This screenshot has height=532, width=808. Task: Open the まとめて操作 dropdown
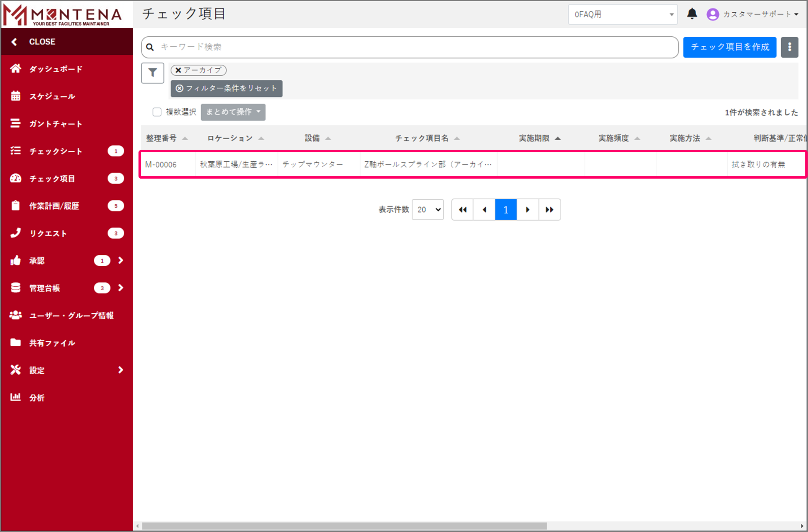233,112
